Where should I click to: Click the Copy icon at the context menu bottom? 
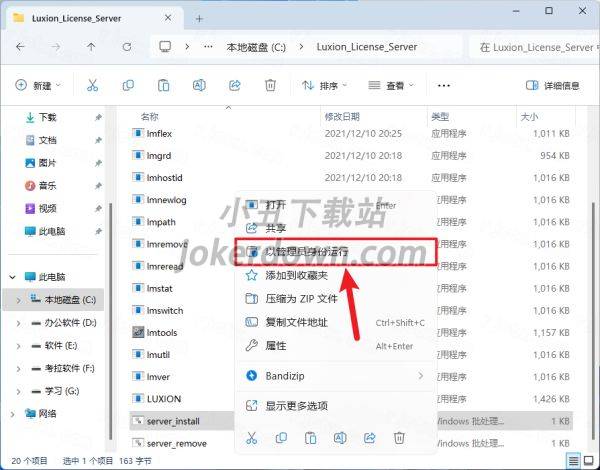(x=281, y=438)
